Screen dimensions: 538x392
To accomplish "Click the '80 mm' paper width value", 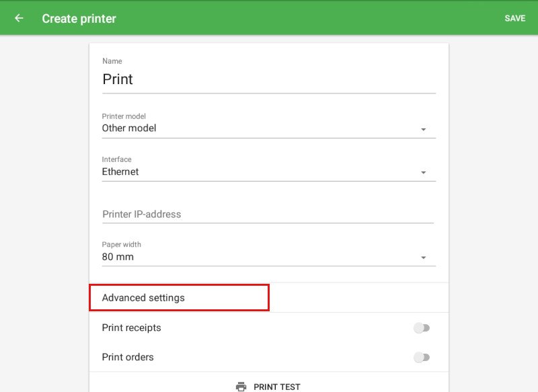I will click(x=118, y=257).
